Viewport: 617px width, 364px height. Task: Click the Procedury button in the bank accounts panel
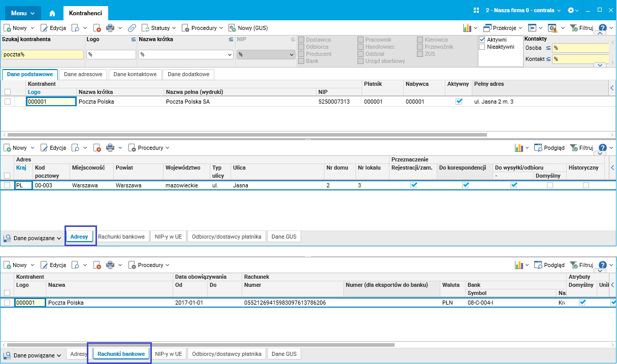(150, 265)
